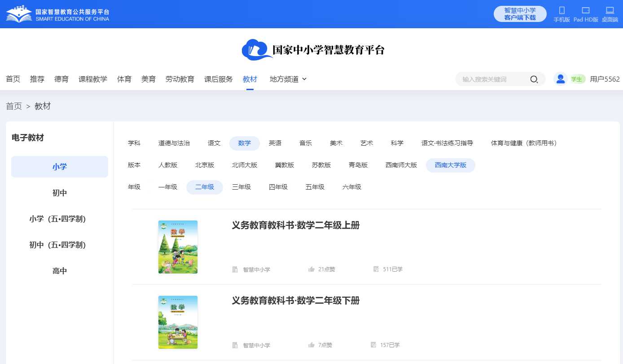Open the Pad HD版 tablet icon
Viewport: 623px width, 364px height.
point(586,10)
